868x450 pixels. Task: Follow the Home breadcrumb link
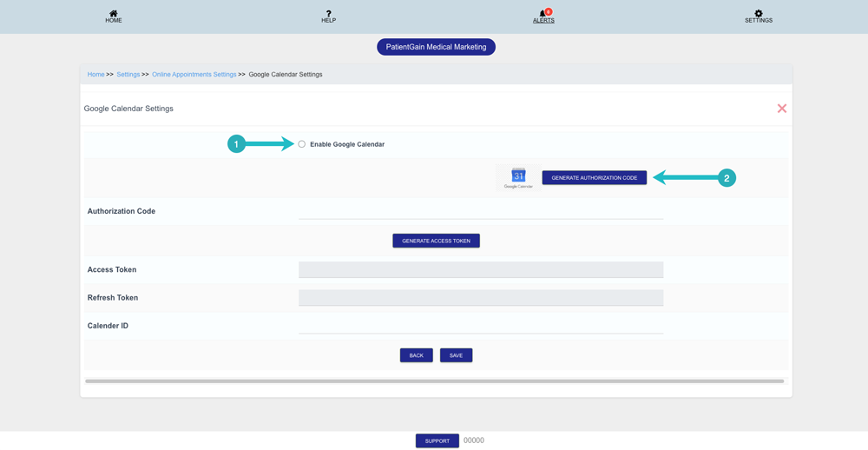[95, 74]
